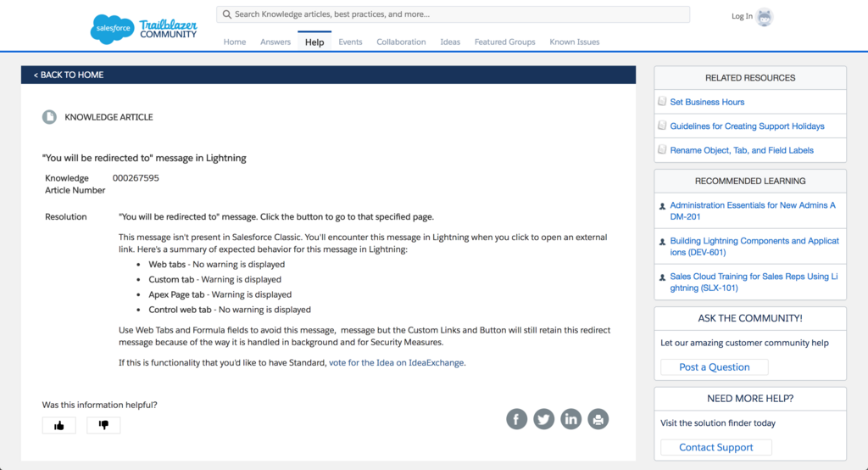Click the article title about Lightning message
This screenshot has width=868, height=470.
(x=144, y=158)
